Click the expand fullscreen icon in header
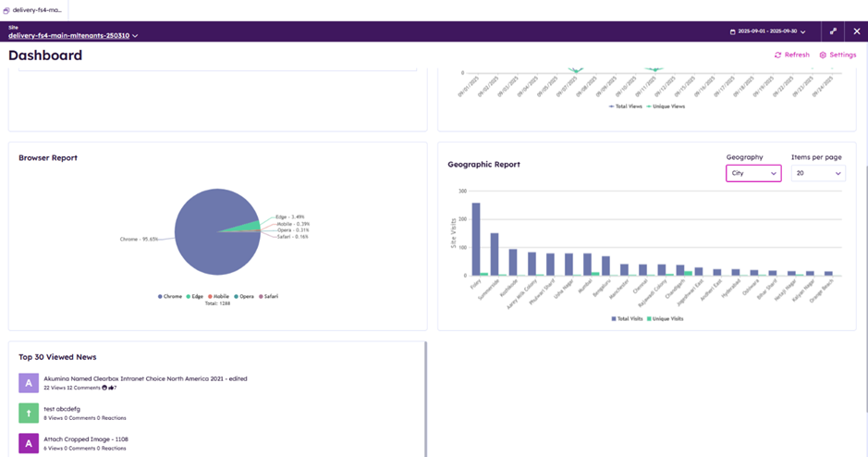 (x=833, y=31)
